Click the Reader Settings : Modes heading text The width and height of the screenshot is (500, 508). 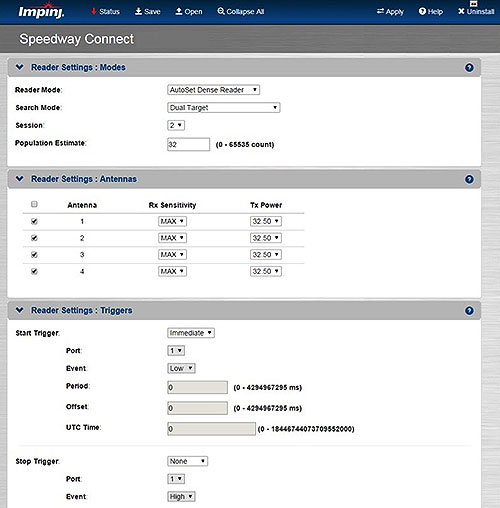click(x=78, y=67)
